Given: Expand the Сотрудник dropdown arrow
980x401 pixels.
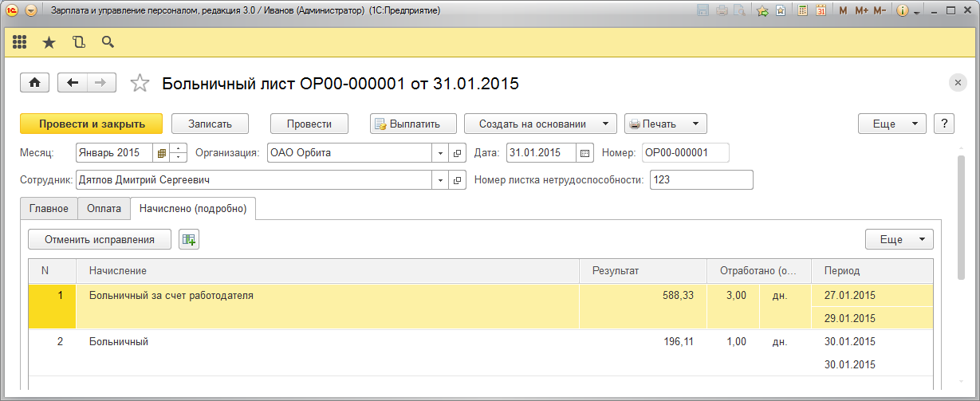Looking at the screenshot, I should [x=442, y=180].
